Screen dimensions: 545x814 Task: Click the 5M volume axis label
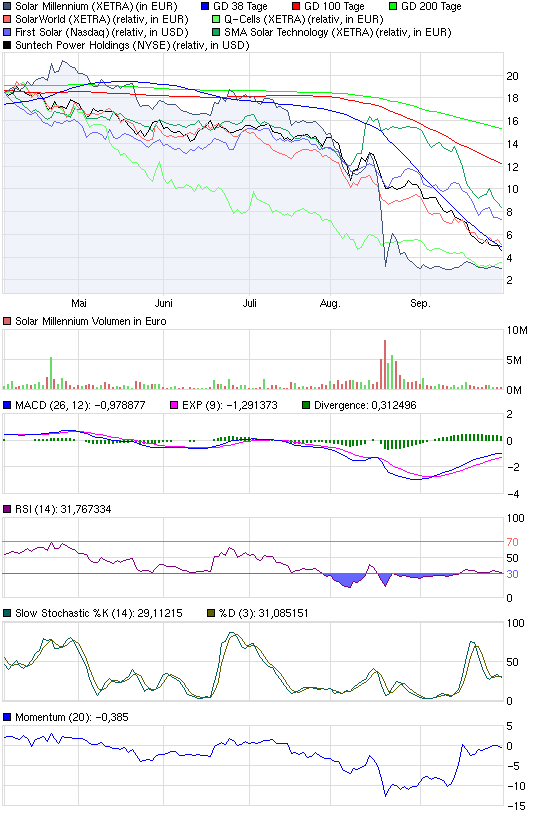coord(514,360)
